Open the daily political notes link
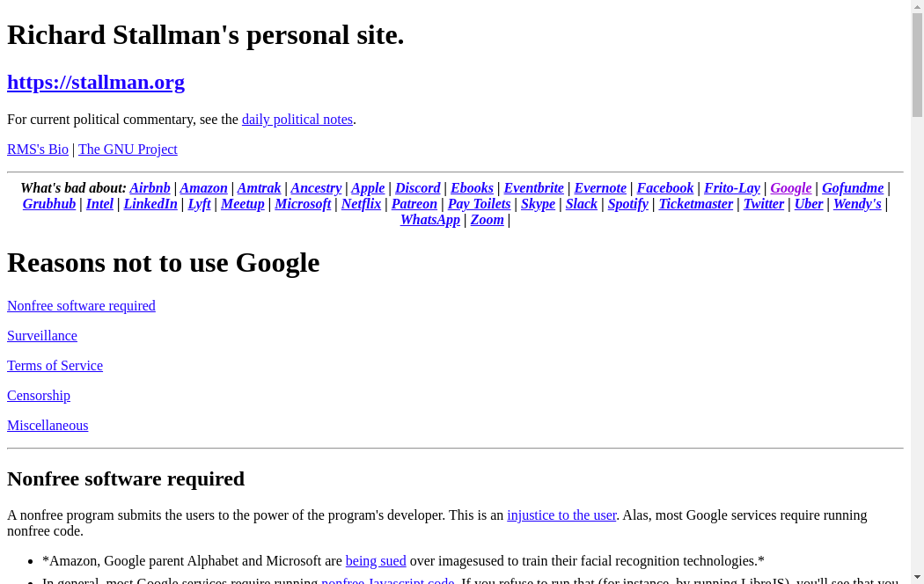924x584 pixels. coord(297,120)
